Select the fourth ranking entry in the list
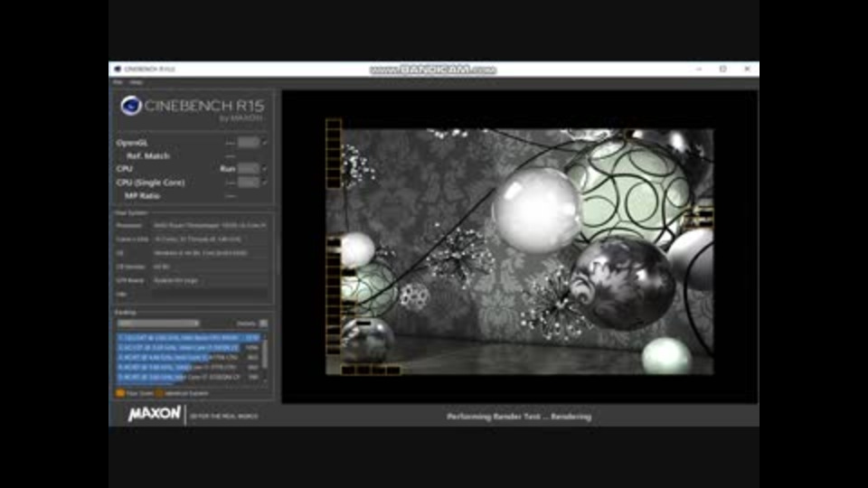Screen dimensions: 868x488 tap(188, 367)
